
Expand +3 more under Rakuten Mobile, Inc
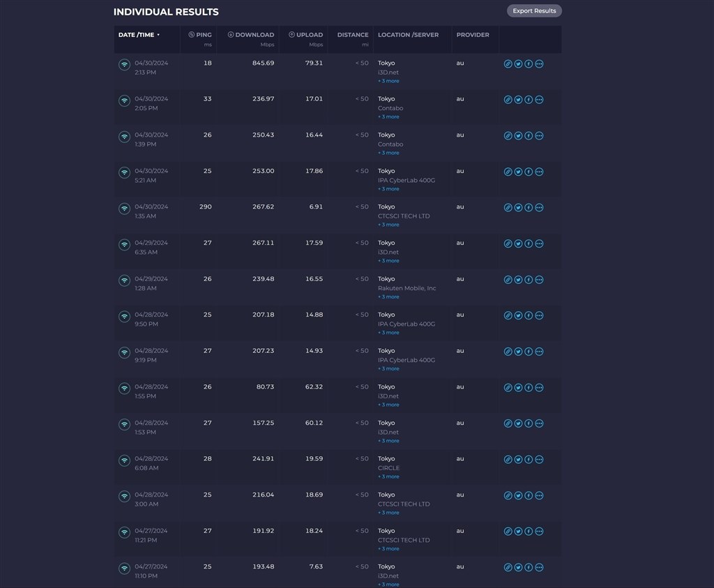[388, 297]
